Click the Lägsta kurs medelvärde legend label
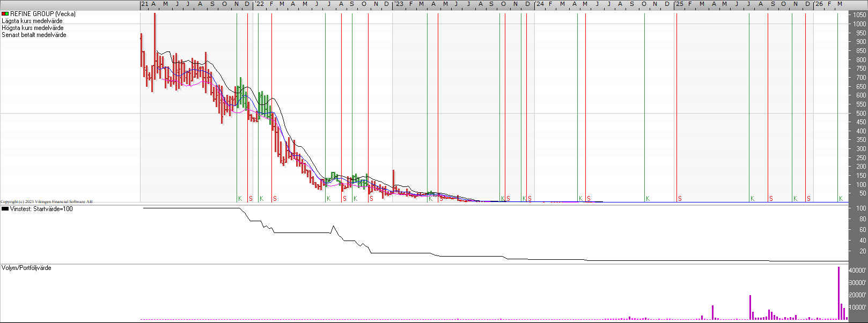 pos(32,21)
